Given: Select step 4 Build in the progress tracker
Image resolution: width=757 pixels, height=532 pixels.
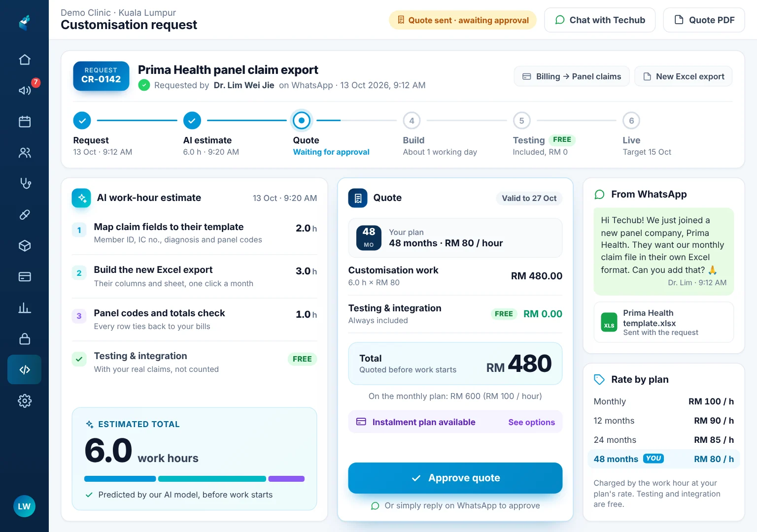Looking at the screenshot, I should (412, 121).
